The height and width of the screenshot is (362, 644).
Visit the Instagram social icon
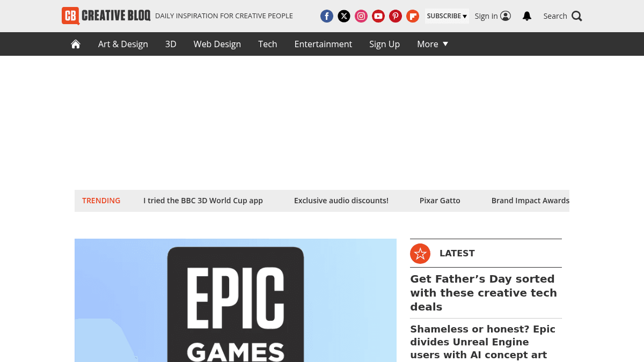tap(361, 16)
